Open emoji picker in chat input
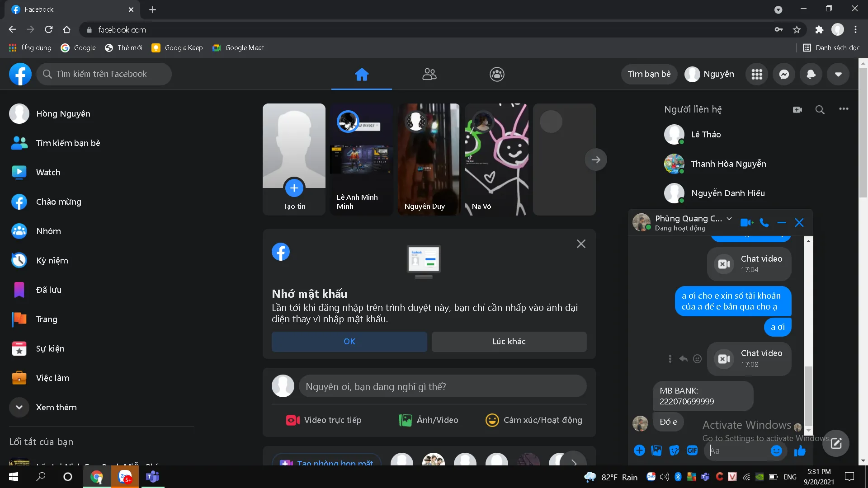This screenshot has width=868, height=488. pos(776,450)
